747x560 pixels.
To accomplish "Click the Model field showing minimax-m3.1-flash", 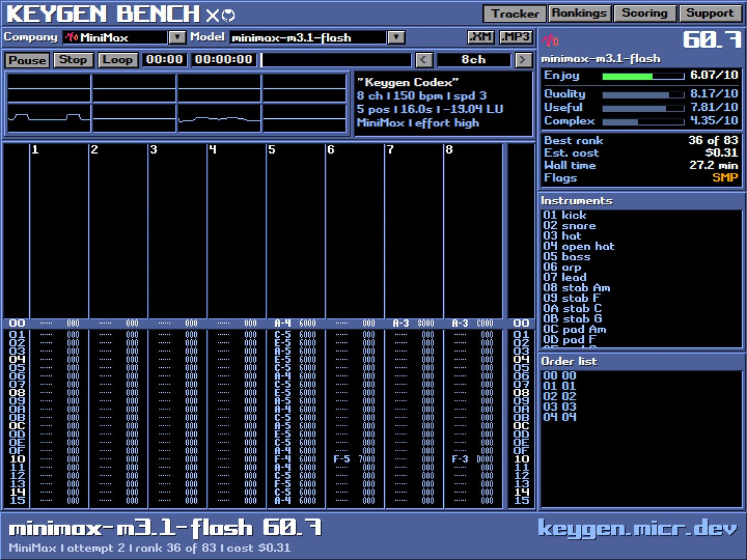I will [309, 37].
